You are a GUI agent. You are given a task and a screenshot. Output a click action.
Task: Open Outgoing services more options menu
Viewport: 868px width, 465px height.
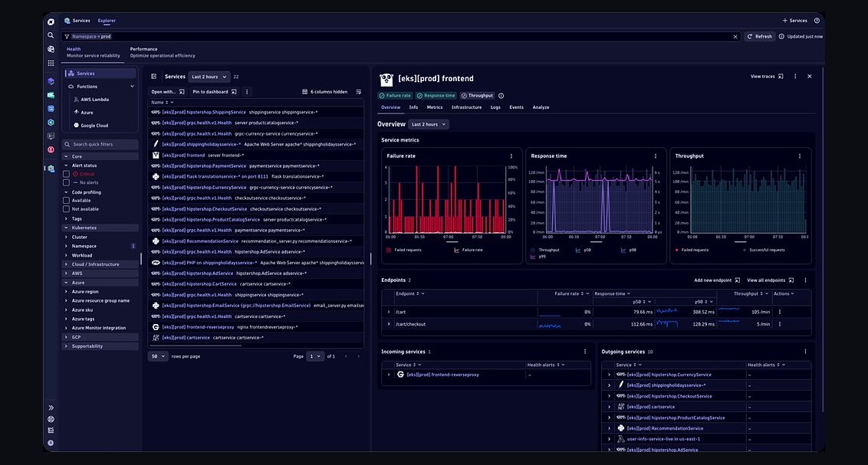(x=805, y=352)
